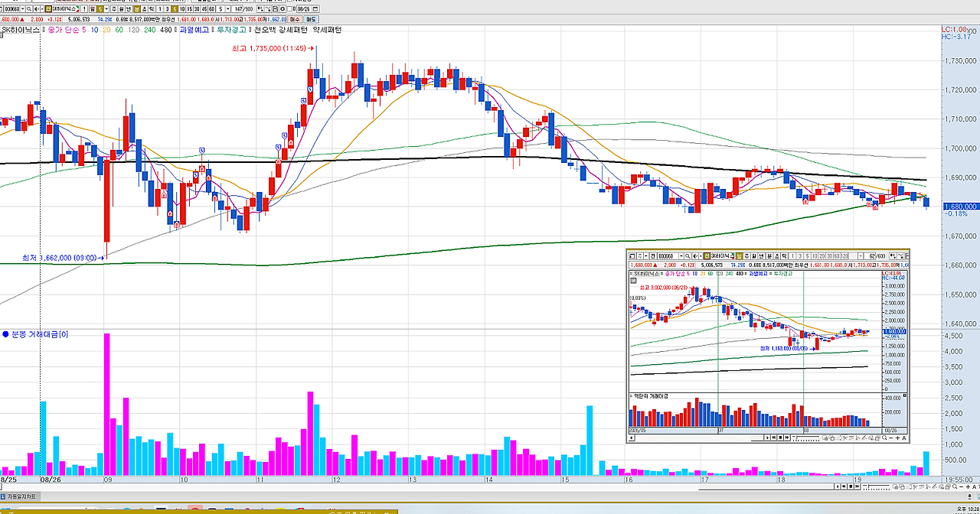Click the 약세패턴 label on main chart
Screen dimensions: 980x514
click(x=327, y=29)
